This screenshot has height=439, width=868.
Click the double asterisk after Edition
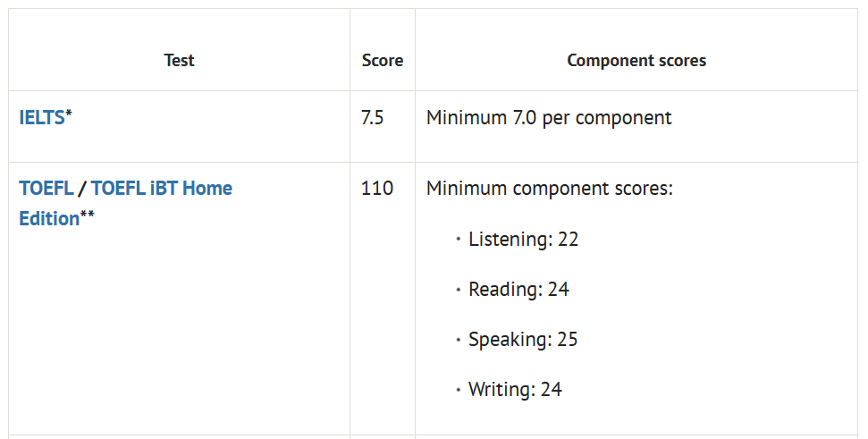pos(88,215)
